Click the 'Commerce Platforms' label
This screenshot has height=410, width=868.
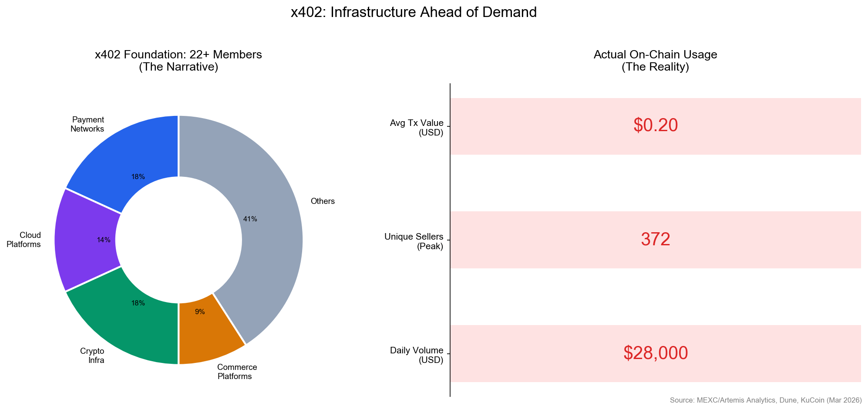237,372
